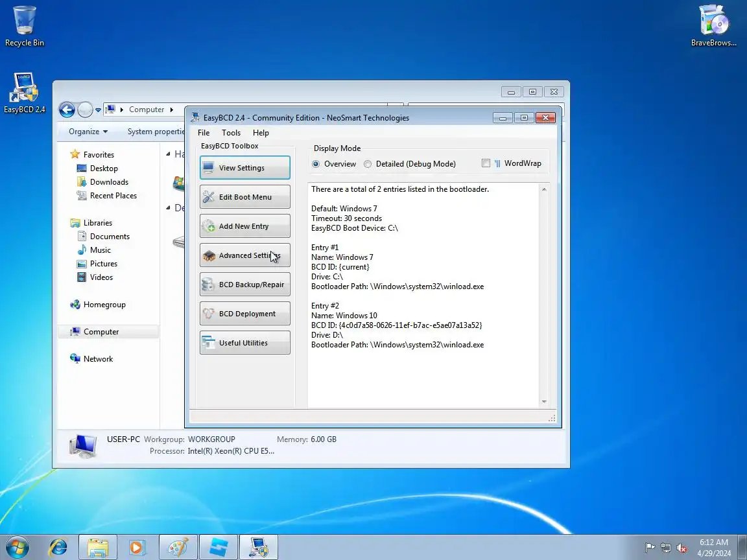Click the Add New Entry plus icon
The width and height of the screenshot is (747, 560).
tap(208, 226)
